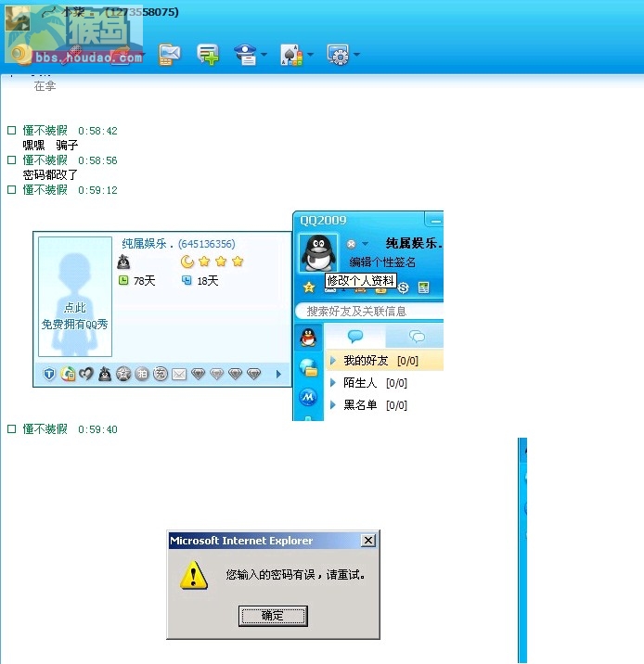
Task: Click the chat message 嘿嘿 骗子
Action: tap(50, 146)
